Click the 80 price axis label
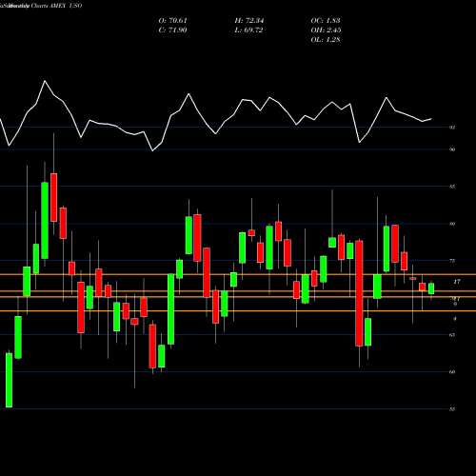476x476 pixels. click(452, 224)
